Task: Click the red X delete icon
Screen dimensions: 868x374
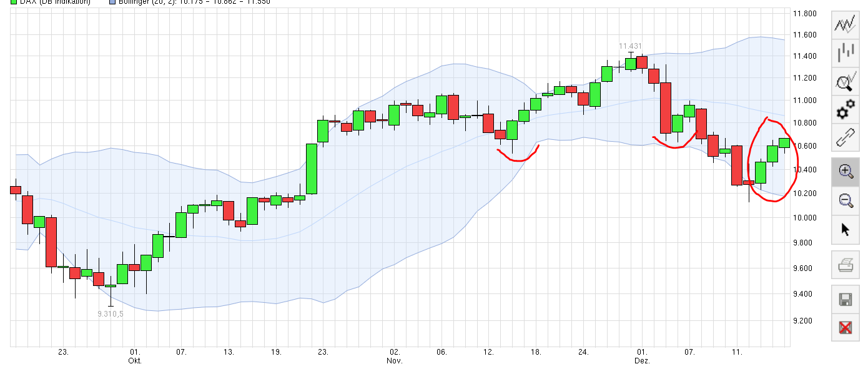Action: 846,328
